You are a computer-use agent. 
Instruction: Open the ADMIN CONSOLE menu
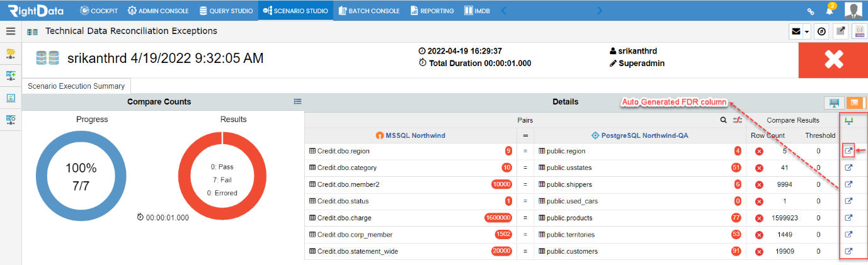point(159,11)
